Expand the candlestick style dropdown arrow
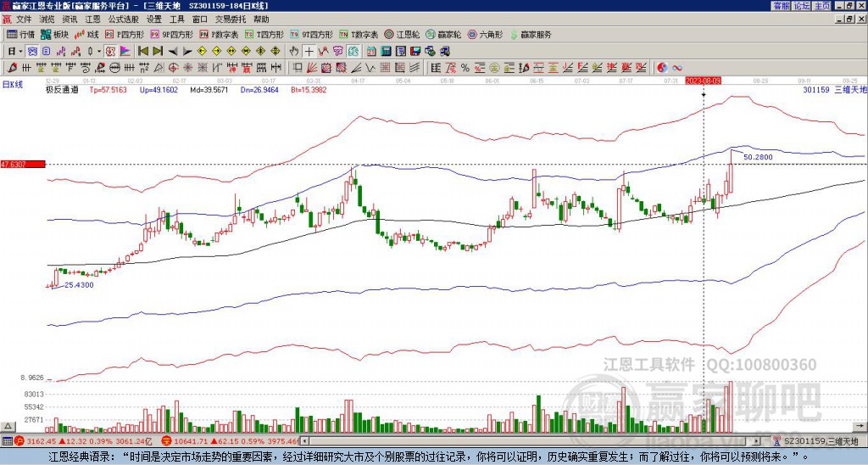Viewport: 868px width, 465px height. coord(99,51)
